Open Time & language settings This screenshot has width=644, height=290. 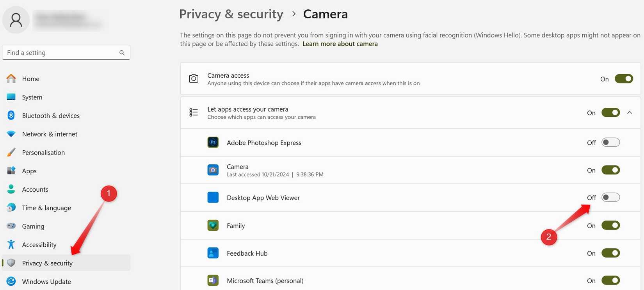click(46, 208)
